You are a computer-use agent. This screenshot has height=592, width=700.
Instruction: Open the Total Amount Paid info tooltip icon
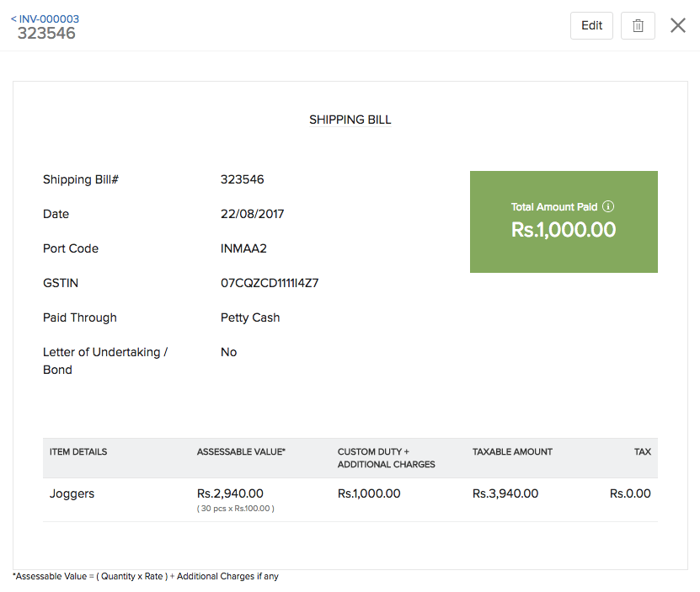click(x=608, y=205)
